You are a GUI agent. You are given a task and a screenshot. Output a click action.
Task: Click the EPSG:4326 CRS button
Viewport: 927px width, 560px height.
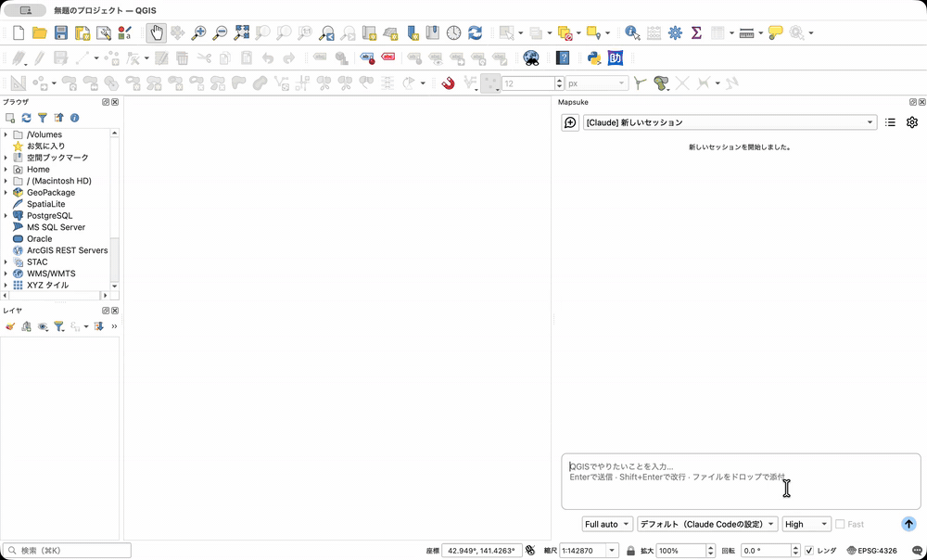872,551
